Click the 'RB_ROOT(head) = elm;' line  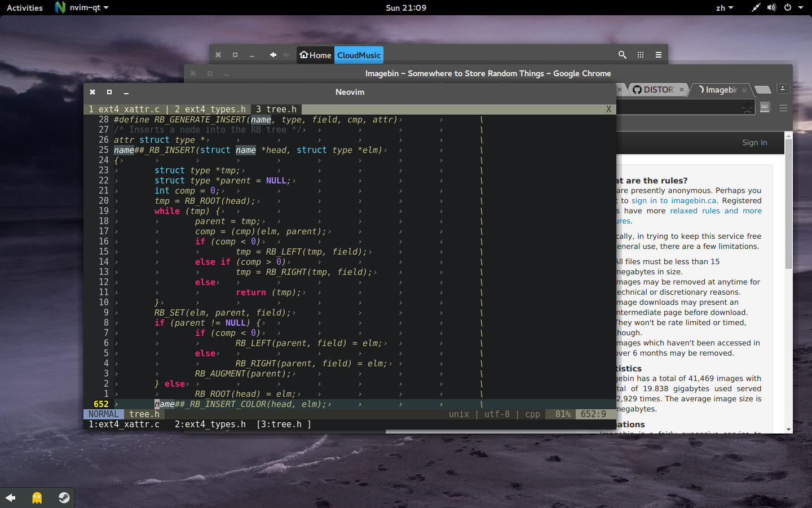tap(245, 394)
